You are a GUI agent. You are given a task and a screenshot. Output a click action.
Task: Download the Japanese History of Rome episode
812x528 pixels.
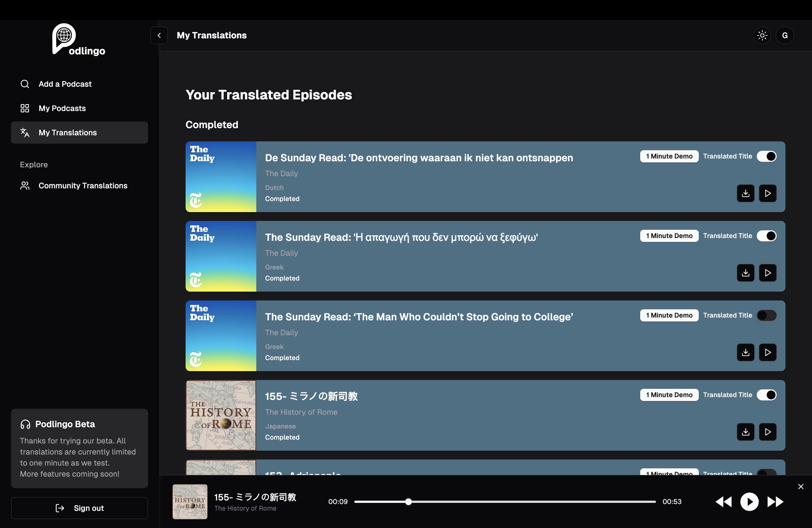click(x=745, y=432)
